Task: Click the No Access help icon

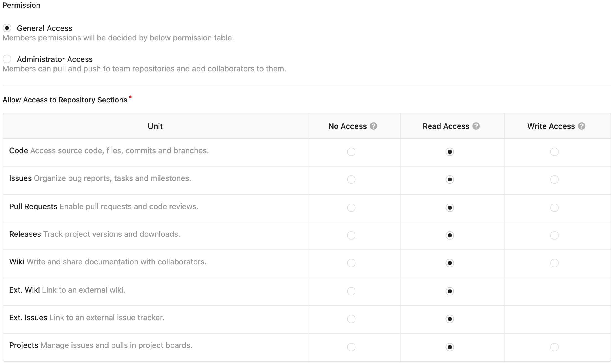Action: 373,126
